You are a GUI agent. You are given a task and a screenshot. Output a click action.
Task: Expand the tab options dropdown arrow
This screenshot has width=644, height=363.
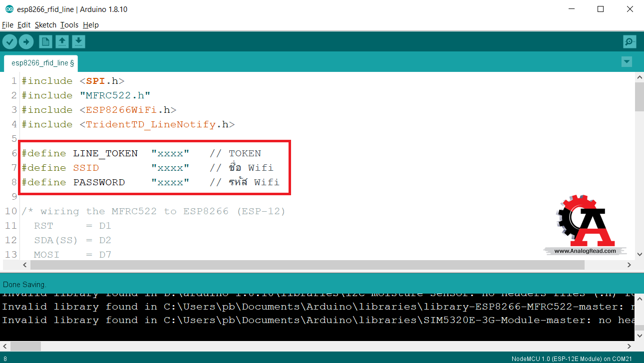627,62
